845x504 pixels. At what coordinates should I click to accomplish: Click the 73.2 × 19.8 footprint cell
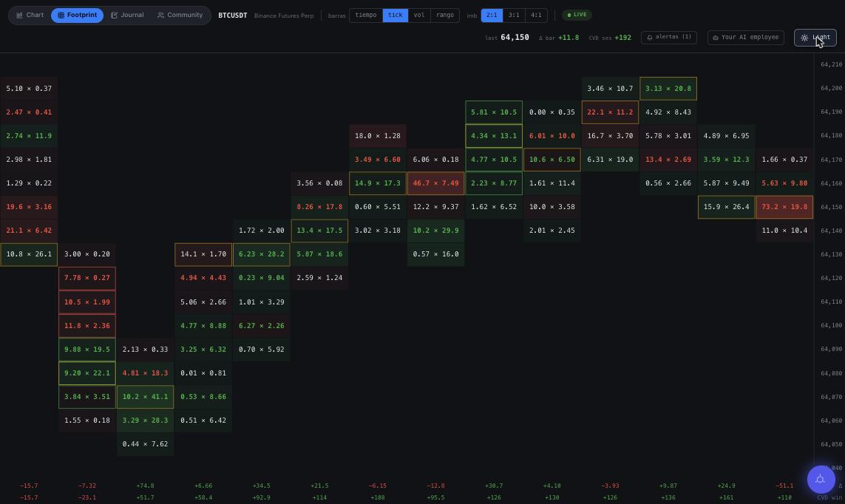point(784,207)
